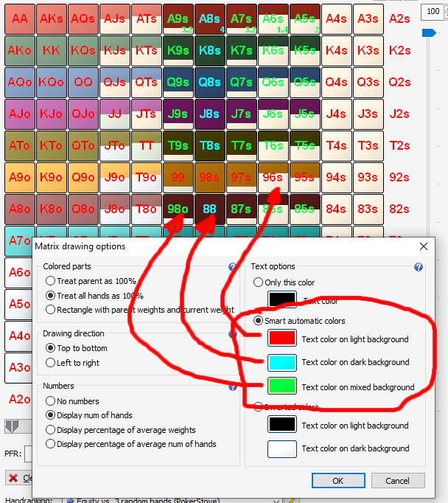
Task: Set drawing direction Top to bottom
Action: coord(77,348)
